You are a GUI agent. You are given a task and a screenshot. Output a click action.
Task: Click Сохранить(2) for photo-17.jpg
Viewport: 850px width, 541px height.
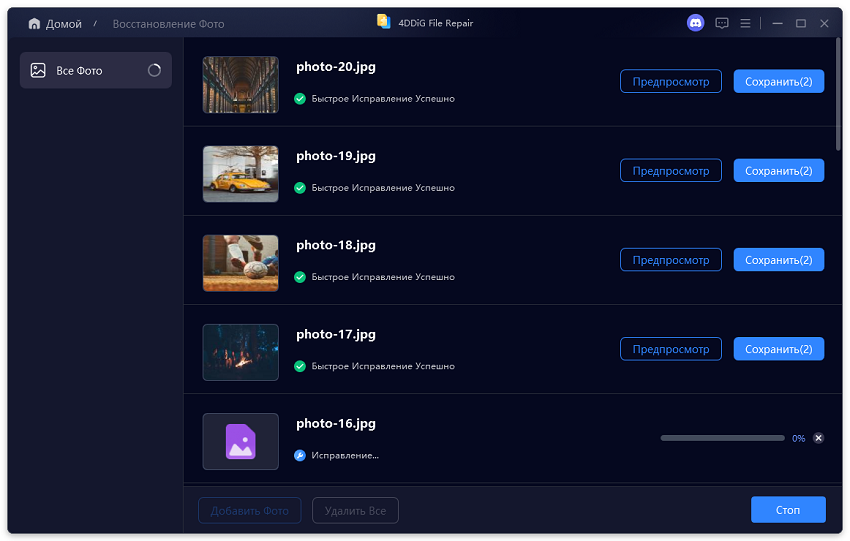pos(778,349)
